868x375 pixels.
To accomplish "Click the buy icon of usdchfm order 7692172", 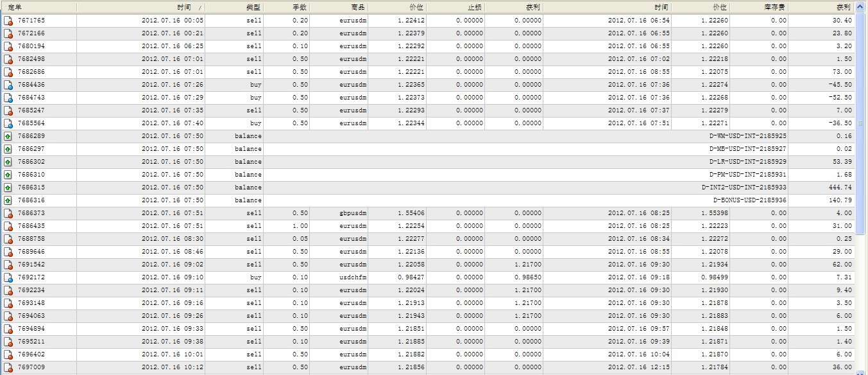I will pyautogui.click(x=8, y=277).
